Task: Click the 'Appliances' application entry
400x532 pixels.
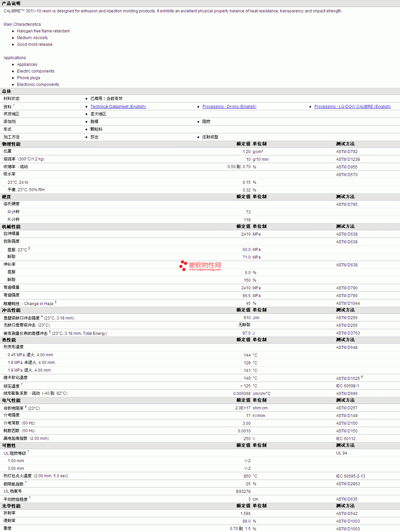Action: tap(27, 64)
